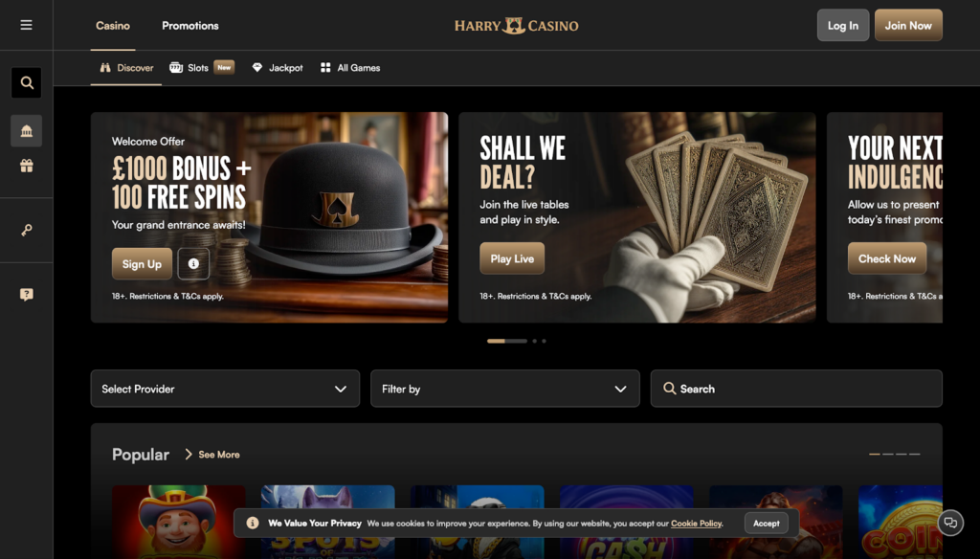980x559 pixels.
Task: Click the sidebar search magnifier icon
Action: tap(26, 82)
